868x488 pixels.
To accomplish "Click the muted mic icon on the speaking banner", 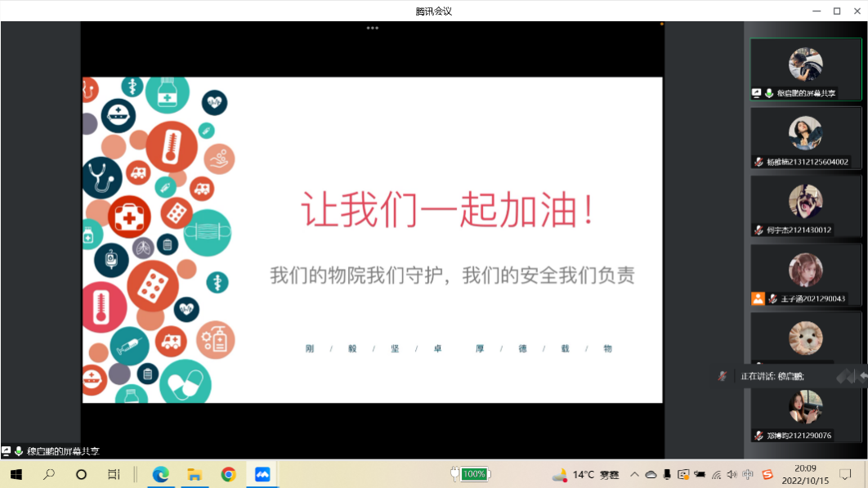I will tap(723, 376).
